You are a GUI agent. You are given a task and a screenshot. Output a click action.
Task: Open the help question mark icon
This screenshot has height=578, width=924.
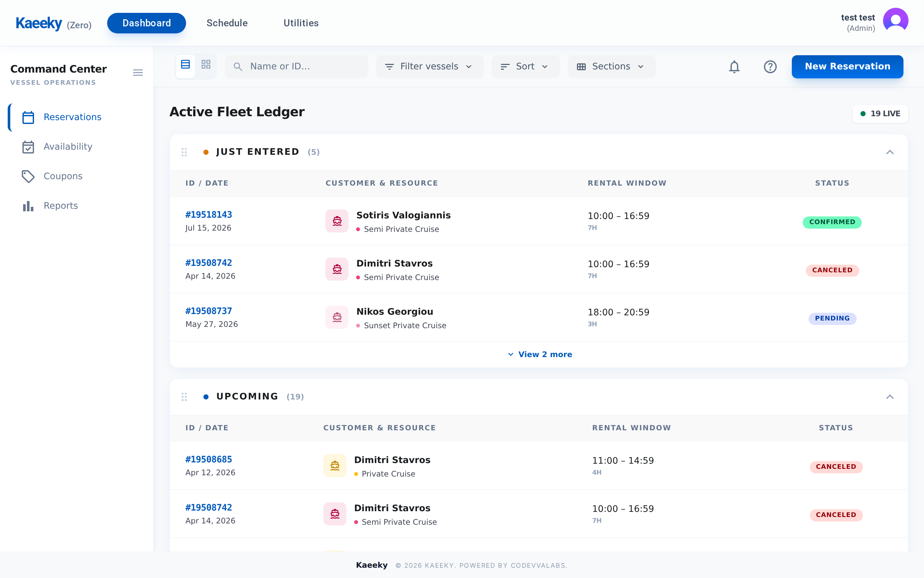click(x=770, y=67)
